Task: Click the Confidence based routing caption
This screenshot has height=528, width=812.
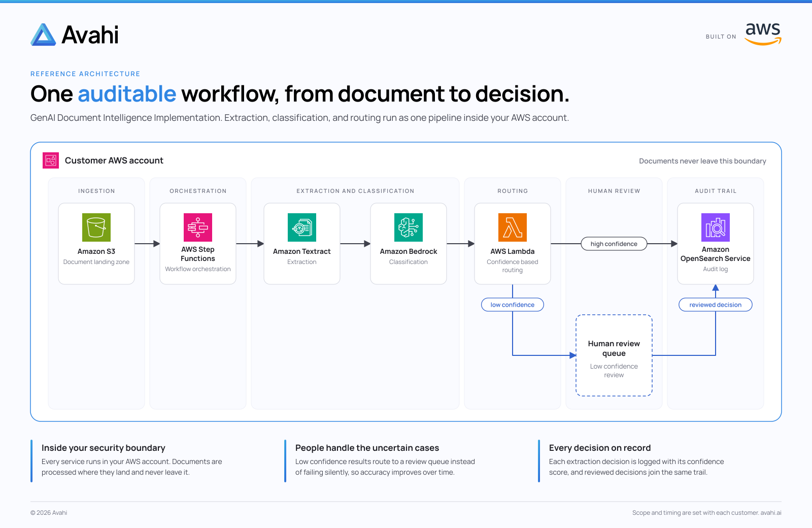Action: coord(513,266)
